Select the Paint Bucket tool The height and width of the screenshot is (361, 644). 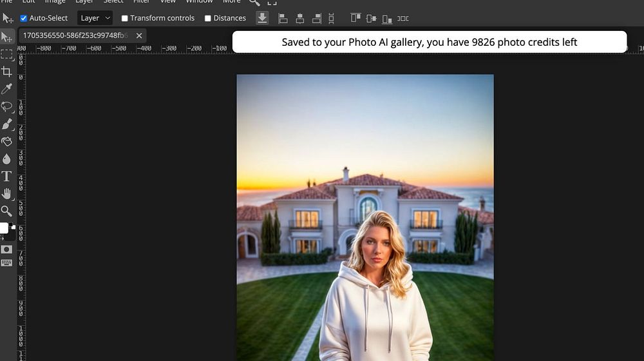(7, 141)
